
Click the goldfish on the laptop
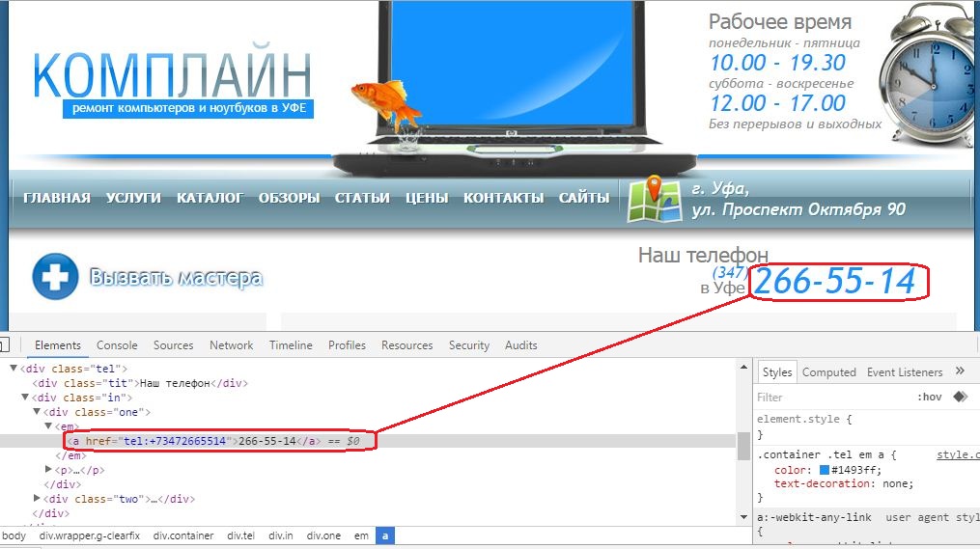point(387,103)
